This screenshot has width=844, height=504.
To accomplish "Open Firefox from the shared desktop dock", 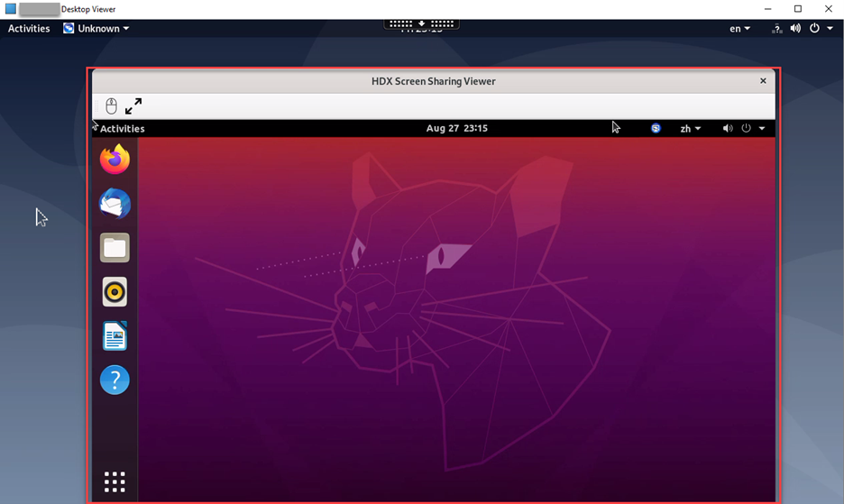I will [x=115, y=160].
